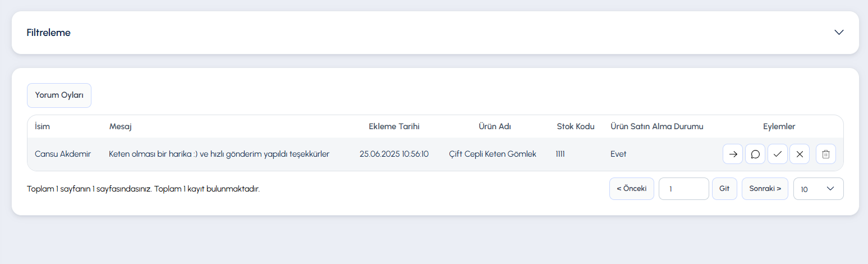Click the Çift Cepli Keten Gömlek product name
Viewport: 868px width, 264px height.
pyautogui.click(x=493, y=154)
